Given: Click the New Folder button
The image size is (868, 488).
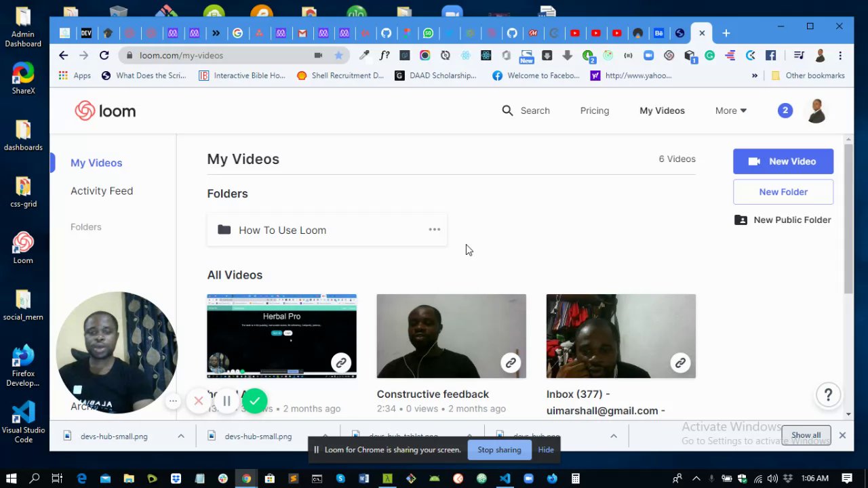Looking at the screenshot, I should pyautogui.click(x=783, y=192).
